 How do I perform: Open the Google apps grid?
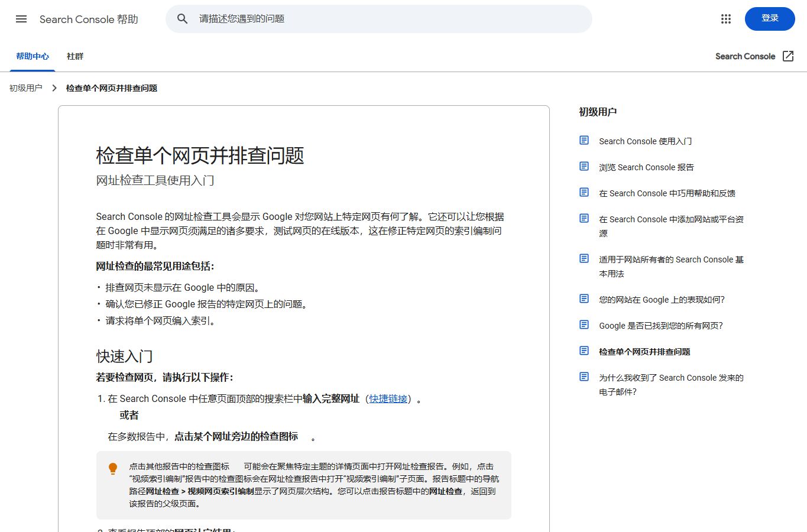coord(726,19)
